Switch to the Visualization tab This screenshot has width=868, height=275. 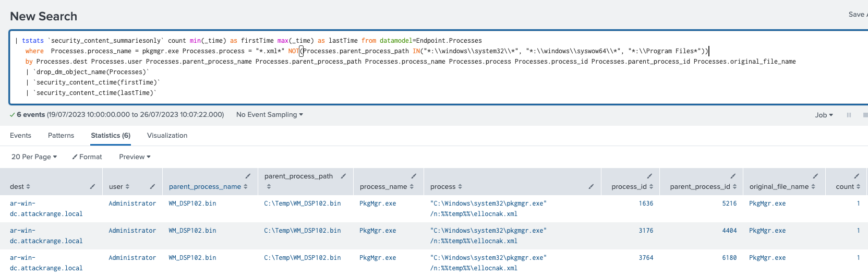coord(167,136)
